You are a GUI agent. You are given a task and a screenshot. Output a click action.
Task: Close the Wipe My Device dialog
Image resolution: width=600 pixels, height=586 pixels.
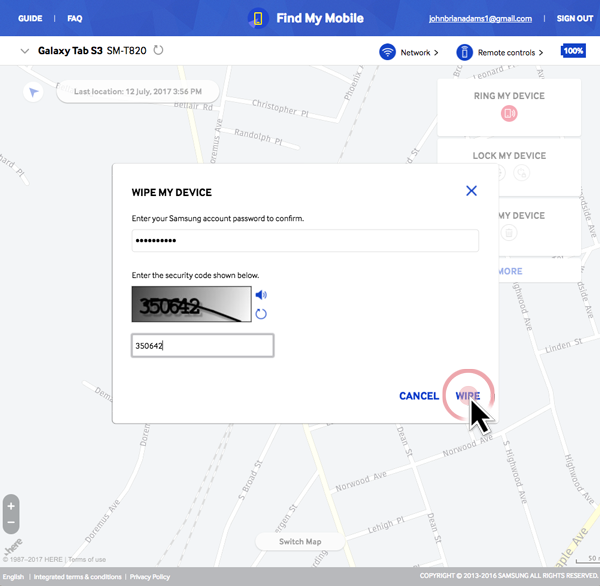pos(471,191)
